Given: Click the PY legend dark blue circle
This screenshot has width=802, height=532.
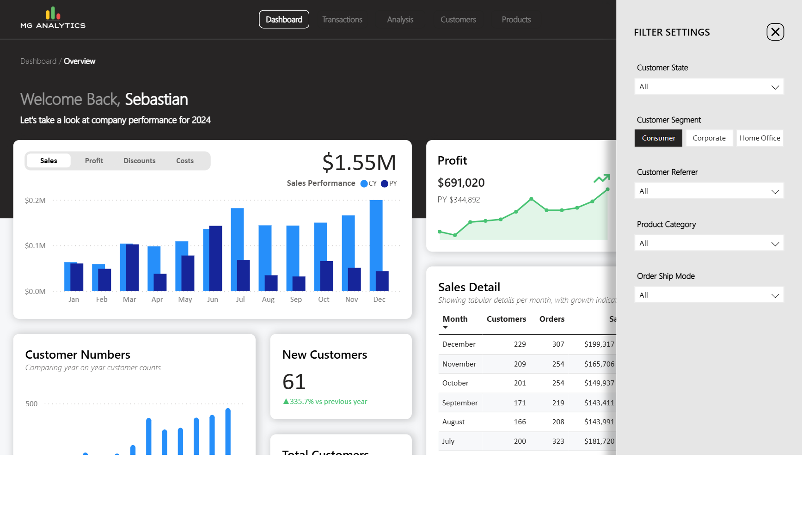Looking at the screenshot, I should point(384,183).
